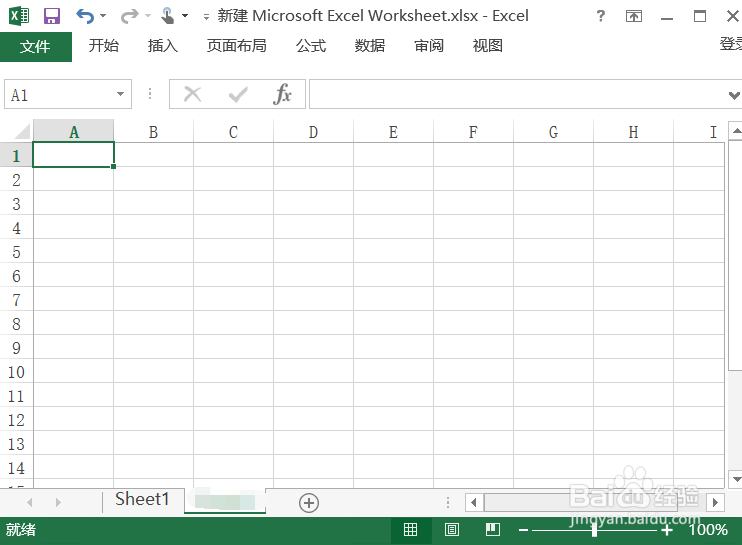
Task: Click the Redo arrow icon
Action: [129, 17]
